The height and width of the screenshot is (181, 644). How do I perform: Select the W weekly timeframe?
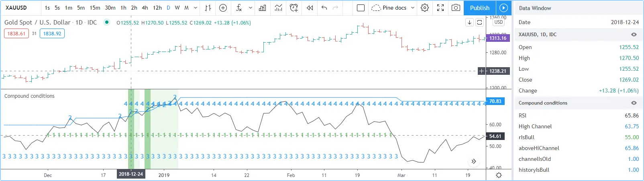pos(177,8)
